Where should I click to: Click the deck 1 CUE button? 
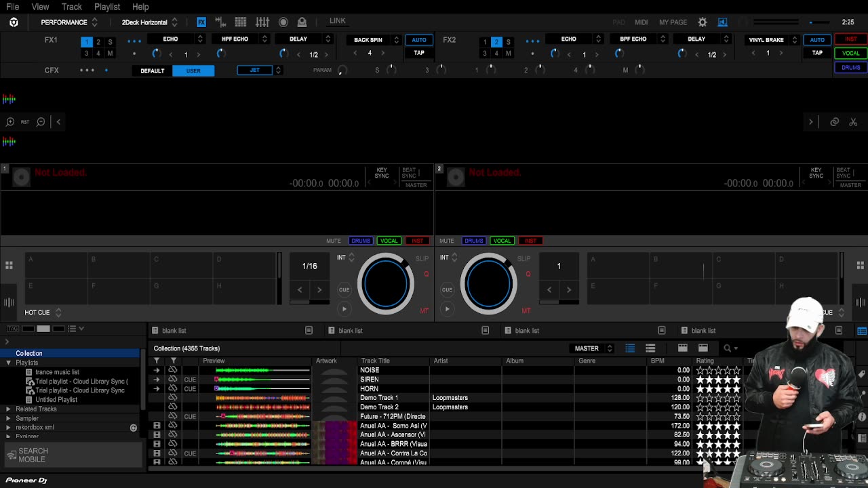click(x=344, y=289)
